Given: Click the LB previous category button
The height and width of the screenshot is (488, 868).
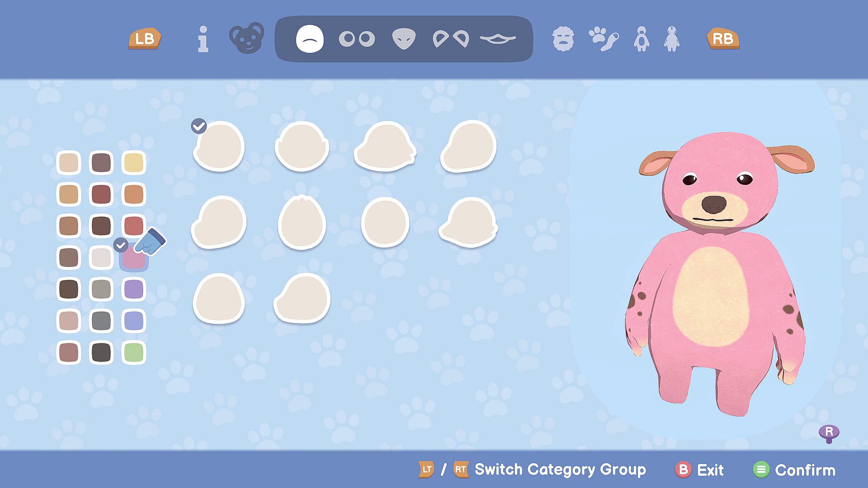Looking at the screenshot, I should (x=145, y=39).
